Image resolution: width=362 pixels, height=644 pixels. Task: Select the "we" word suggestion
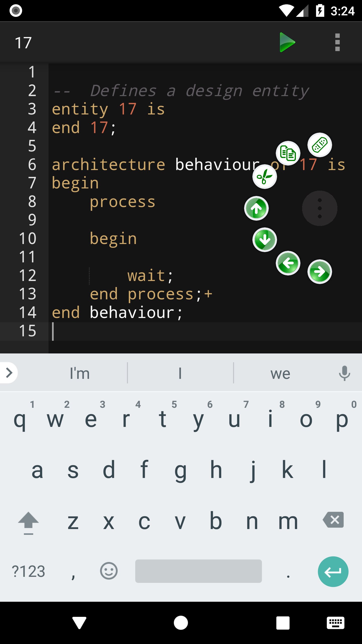280,373
